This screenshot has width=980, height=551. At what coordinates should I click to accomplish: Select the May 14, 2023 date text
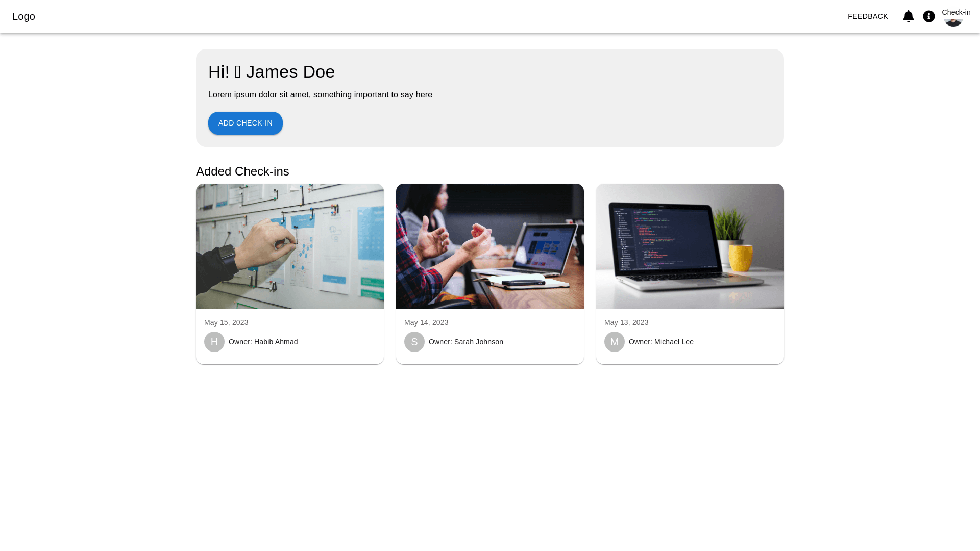pyautogui.click(x=426, y=322)
